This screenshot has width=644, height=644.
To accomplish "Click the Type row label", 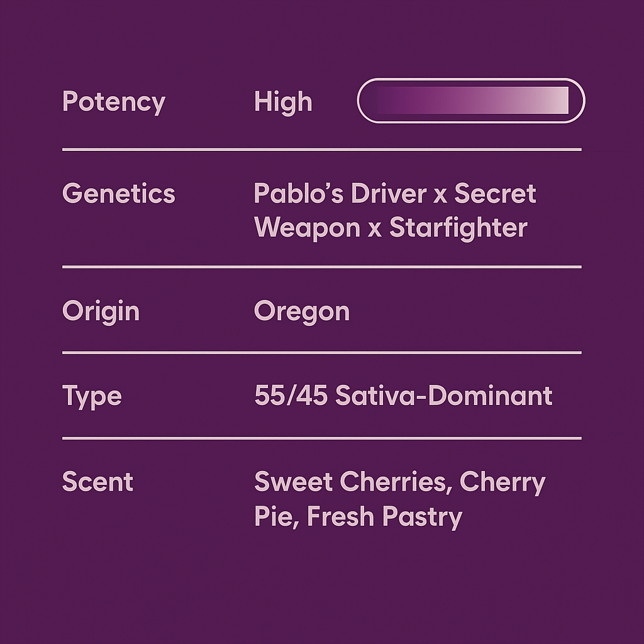I will click(x=92, y=396).
